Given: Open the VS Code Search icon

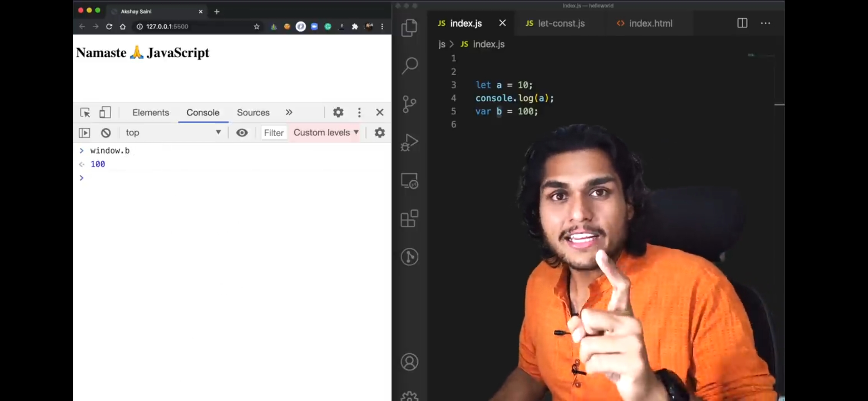Looking at the screenshot, I should pos(409,66).
